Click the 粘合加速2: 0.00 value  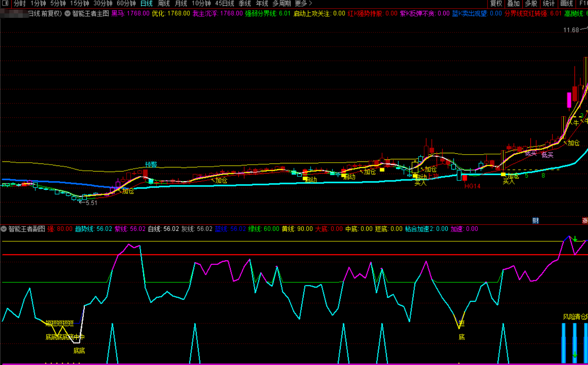click(x=426, y=229)
